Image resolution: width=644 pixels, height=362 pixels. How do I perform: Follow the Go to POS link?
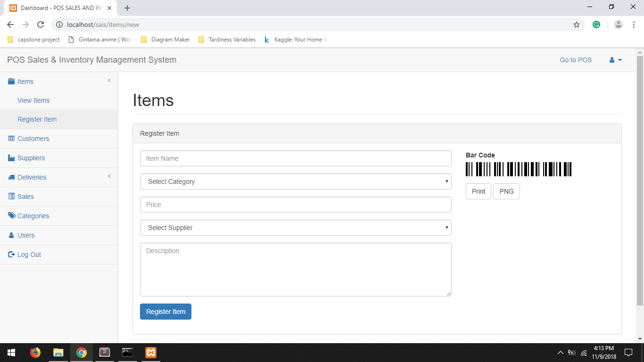[575, 60]
